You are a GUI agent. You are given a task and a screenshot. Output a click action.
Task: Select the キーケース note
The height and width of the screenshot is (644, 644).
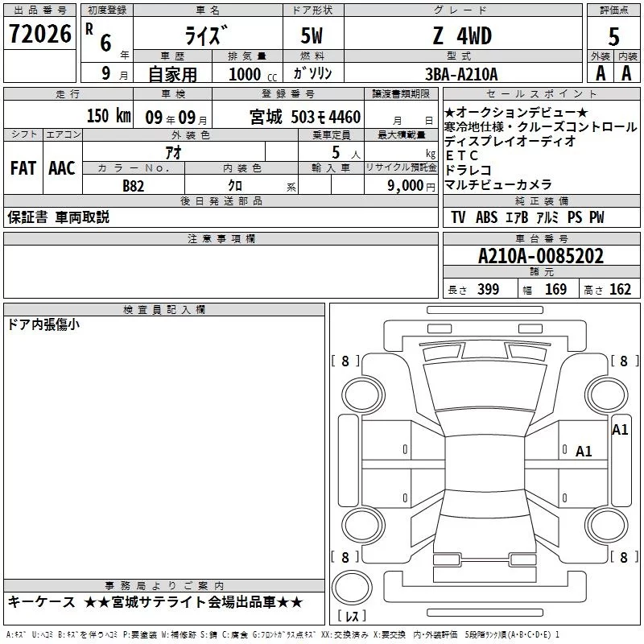pos(42,602)
